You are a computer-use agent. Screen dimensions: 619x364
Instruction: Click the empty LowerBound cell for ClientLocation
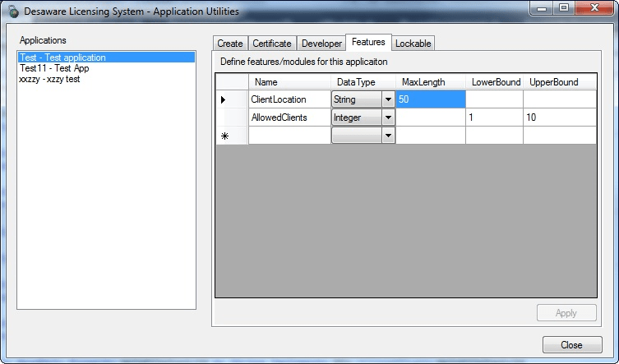click(494, 99)
